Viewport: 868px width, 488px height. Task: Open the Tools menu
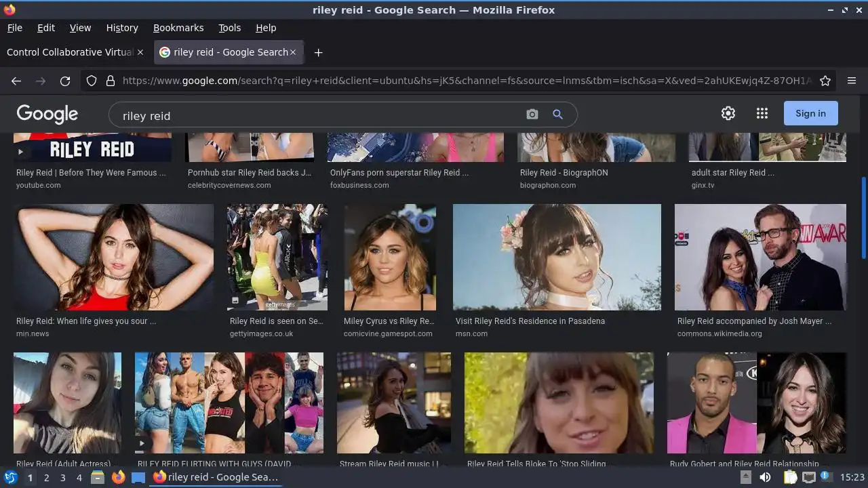point(230,28)
